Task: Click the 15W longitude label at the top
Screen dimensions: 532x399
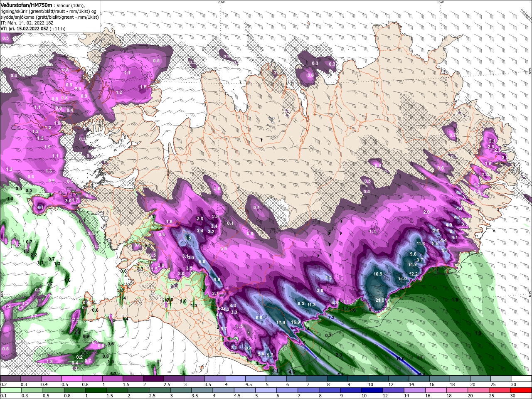Action: [440, 2]
